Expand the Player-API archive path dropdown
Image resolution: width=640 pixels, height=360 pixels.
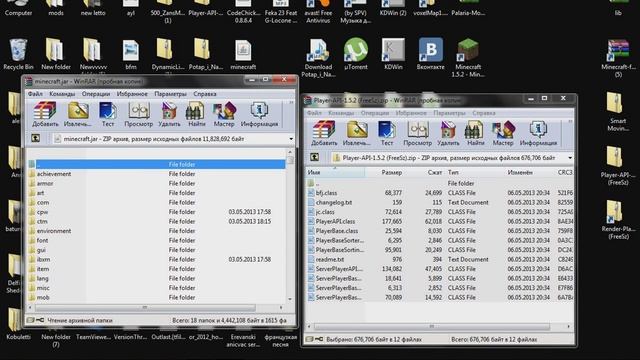[x=569, y=158]
